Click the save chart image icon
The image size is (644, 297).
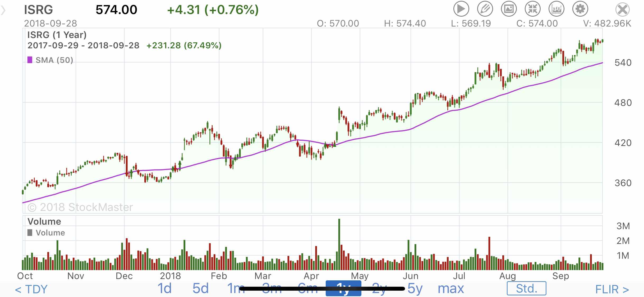click(x=509, y=9)
